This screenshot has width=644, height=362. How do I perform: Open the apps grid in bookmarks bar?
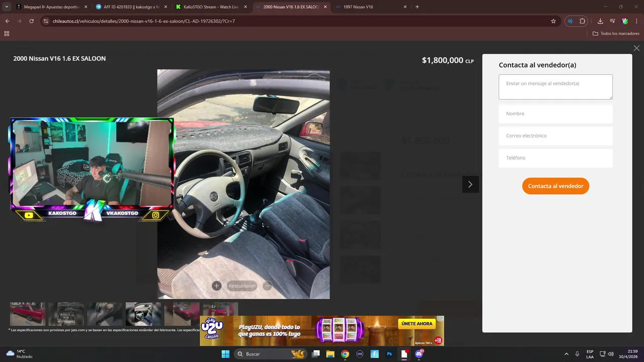tap(7, 33)
